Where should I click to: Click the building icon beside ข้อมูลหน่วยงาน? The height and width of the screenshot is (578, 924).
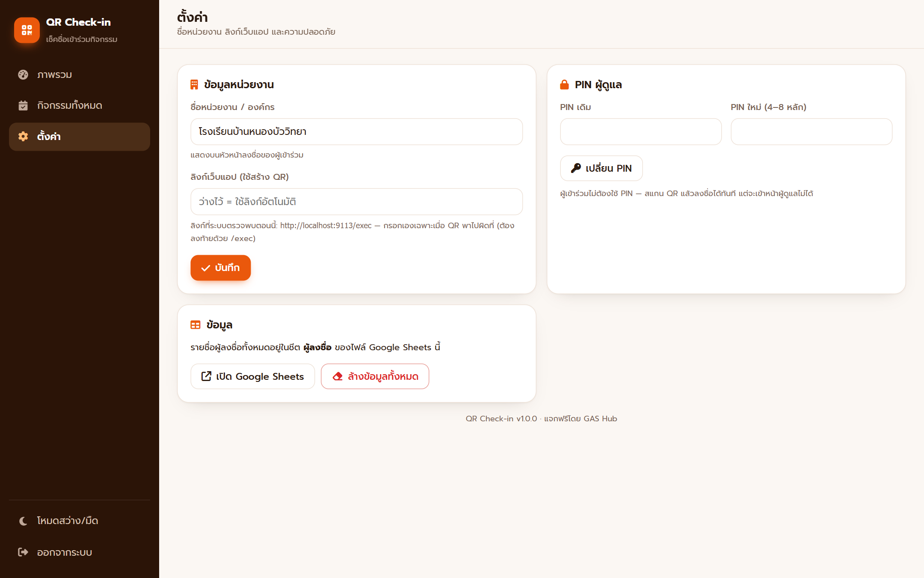coord(194,84)
